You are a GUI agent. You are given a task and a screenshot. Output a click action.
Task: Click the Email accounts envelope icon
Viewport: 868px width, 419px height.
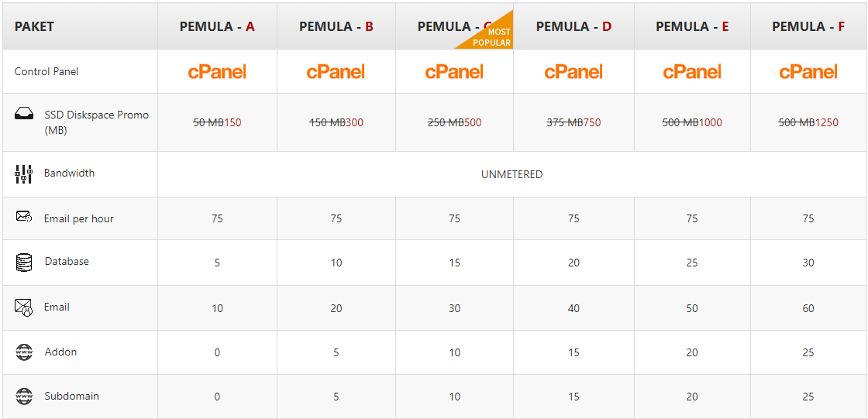point(24,307)
